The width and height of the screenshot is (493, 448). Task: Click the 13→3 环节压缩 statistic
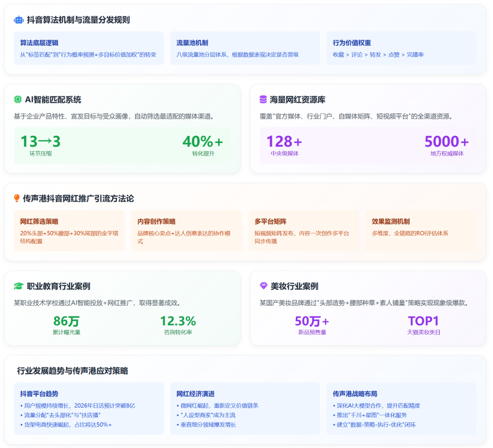click(x=41, y=145)
